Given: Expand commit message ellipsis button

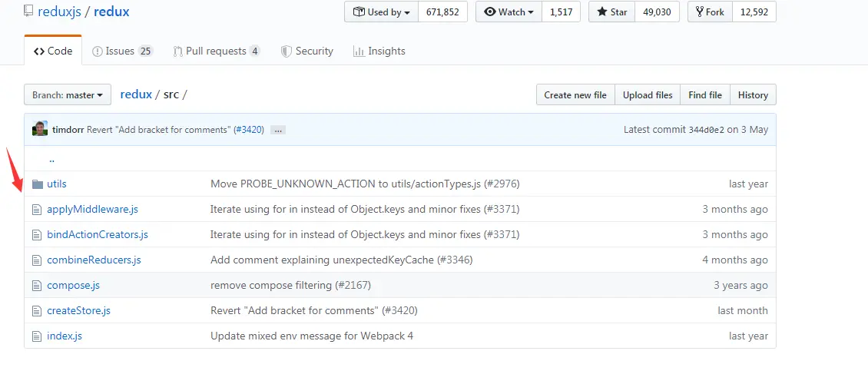Looking at the screenshot, I should point(279,130).
